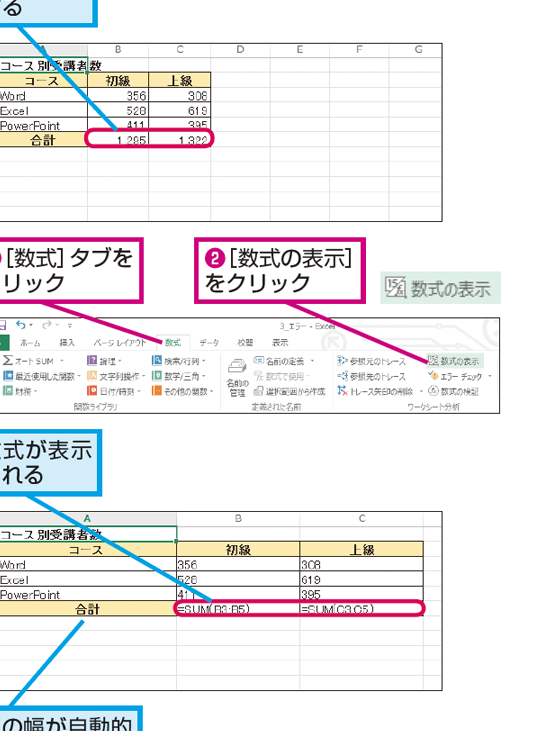Select the total cell showing 1,285
The width and height of the screenshot is (540, 731).
(118, 139)
